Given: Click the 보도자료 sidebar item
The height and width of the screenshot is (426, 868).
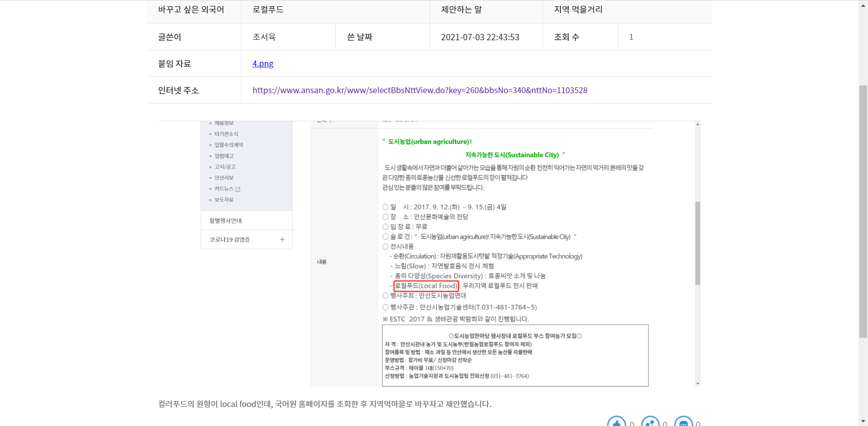Looking at the screenshot, I should pyautogui.click(x=224, y=199).
